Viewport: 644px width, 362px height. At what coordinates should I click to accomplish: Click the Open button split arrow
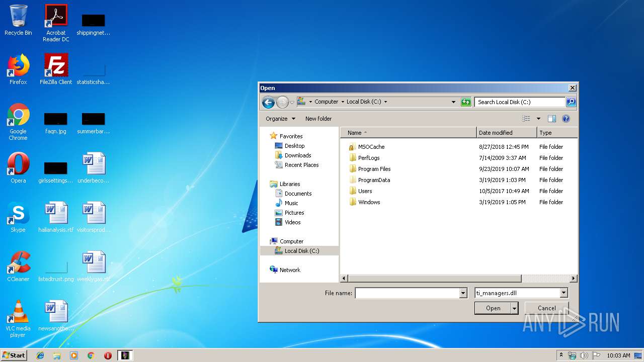[x=514, y=308]
